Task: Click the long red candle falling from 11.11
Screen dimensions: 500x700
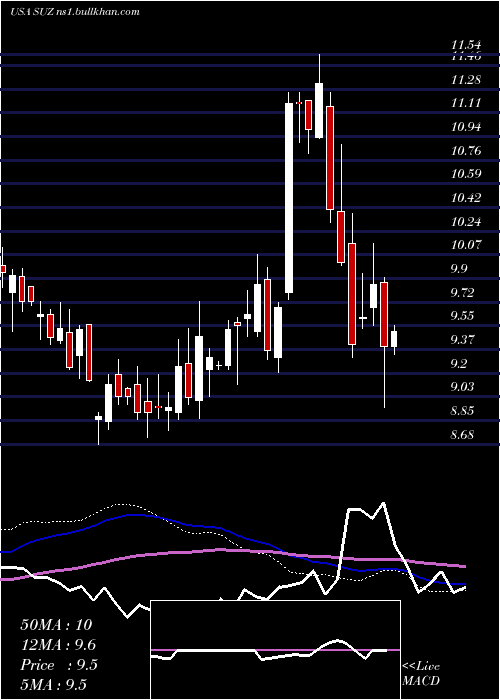Action: point(330,158)
